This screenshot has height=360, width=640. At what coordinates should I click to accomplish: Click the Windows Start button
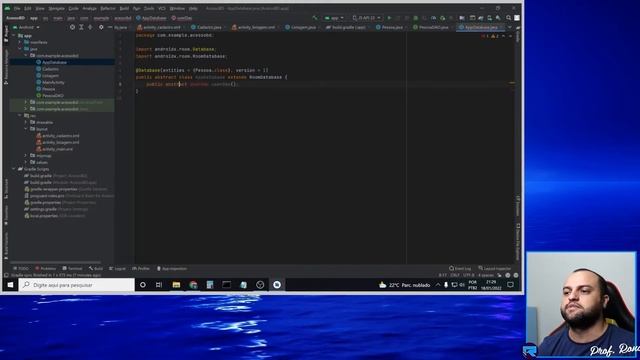tap(10, 285)
